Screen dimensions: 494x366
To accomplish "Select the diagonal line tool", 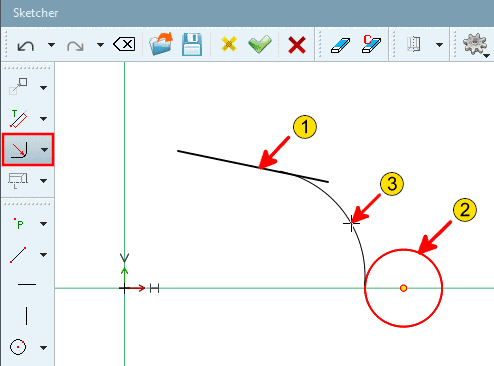I will (x=18, y=255).
